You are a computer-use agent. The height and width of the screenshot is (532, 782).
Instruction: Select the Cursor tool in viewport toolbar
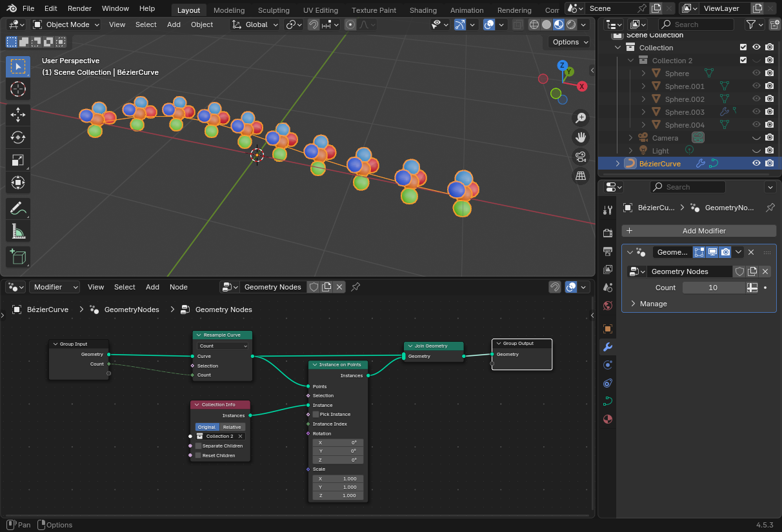pos(18,89)
